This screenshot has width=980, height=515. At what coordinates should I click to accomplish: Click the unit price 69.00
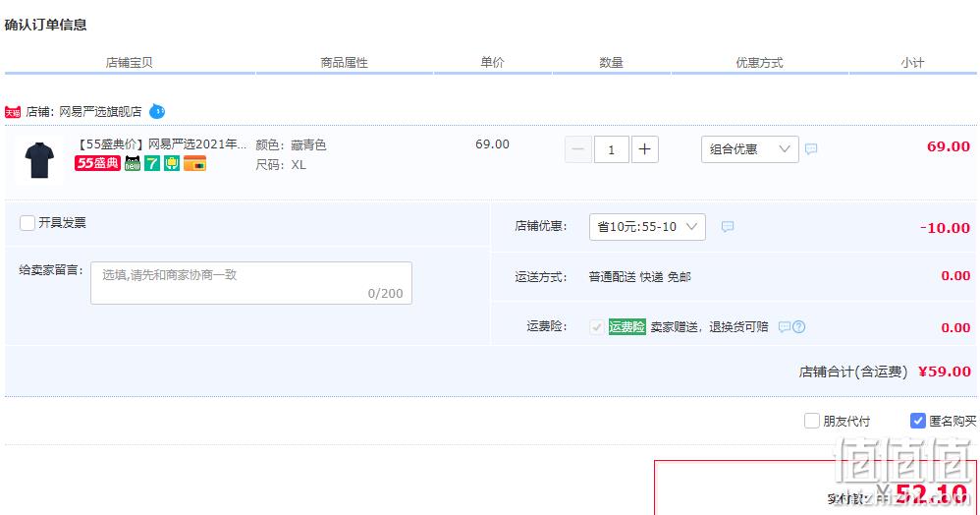pyautogui.click(x=493, y=143)
